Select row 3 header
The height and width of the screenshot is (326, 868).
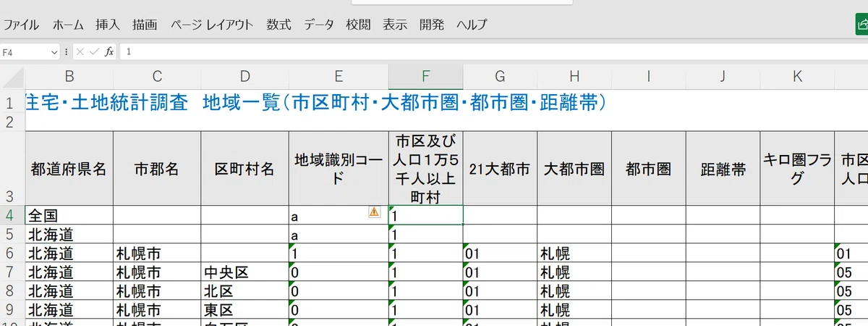pos(12,170)
